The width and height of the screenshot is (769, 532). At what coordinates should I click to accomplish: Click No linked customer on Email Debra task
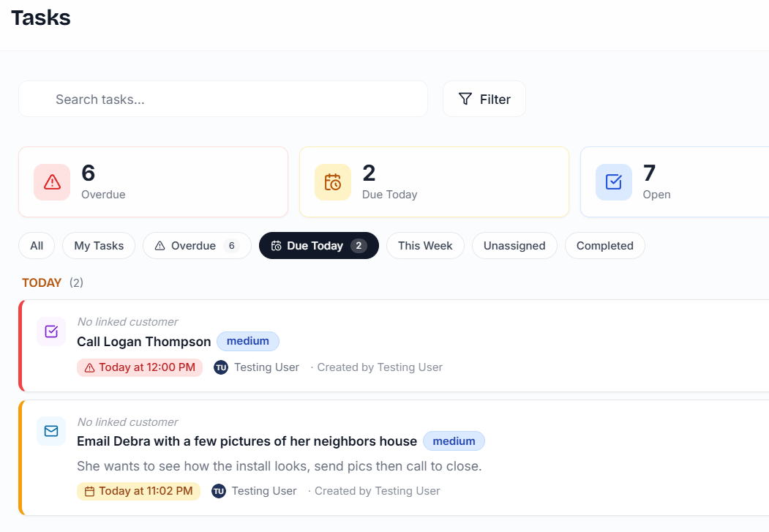point(127,422)
